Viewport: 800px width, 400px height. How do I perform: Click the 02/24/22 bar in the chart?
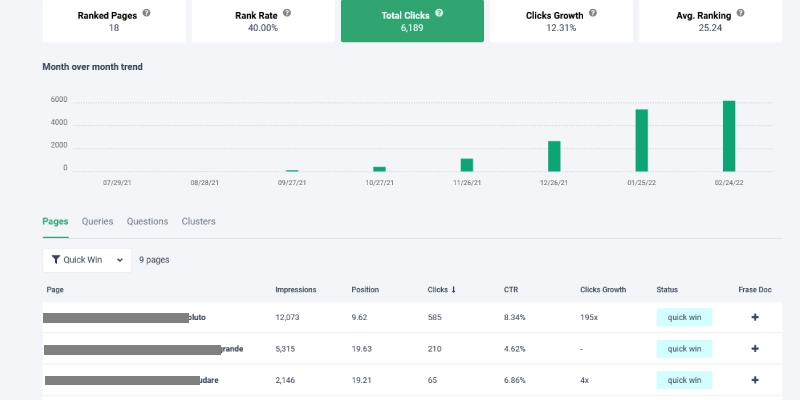click(x=729, y=136)
